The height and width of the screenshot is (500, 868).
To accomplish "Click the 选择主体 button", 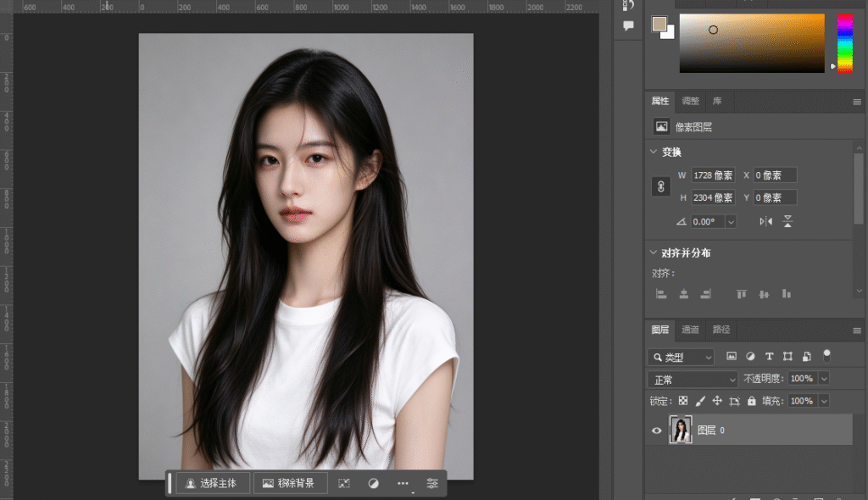I will tap(213, 483).
